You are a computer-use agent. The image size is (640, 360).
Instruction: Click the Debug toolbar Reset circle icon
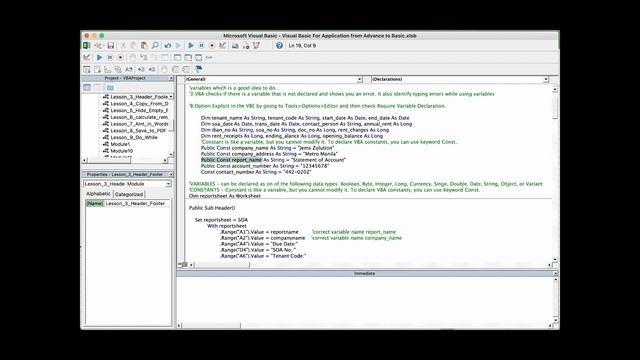pyautogui.click(x=120, y=57)
